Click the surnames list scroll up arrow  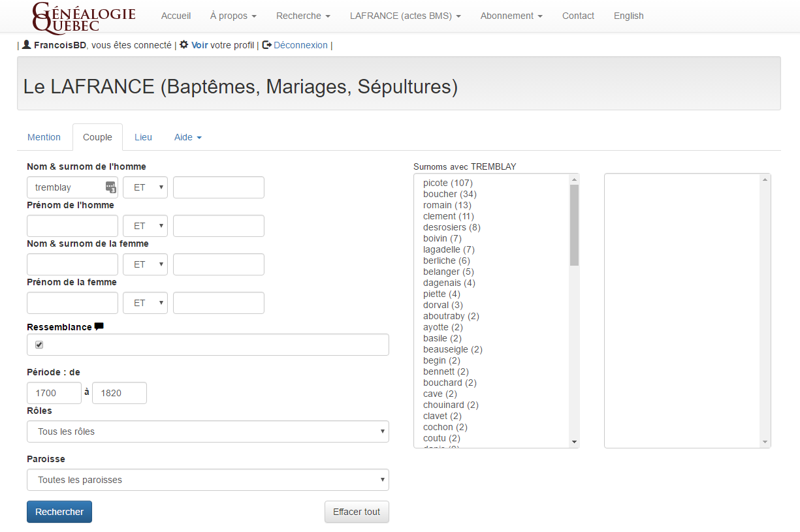point(574,180)
